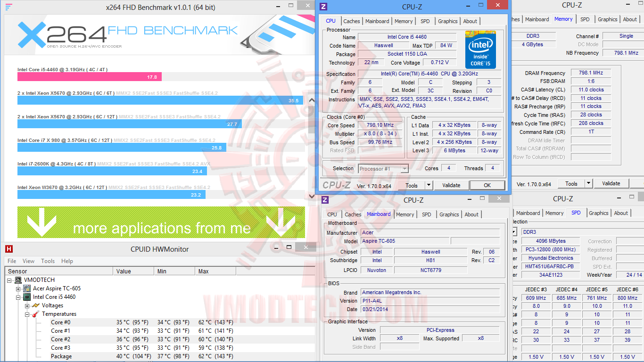The width and height of the screenshot is (644, 362).
Task: Click the Intel Core i5 4460 chip icon
Action: (x=27, y=297)
